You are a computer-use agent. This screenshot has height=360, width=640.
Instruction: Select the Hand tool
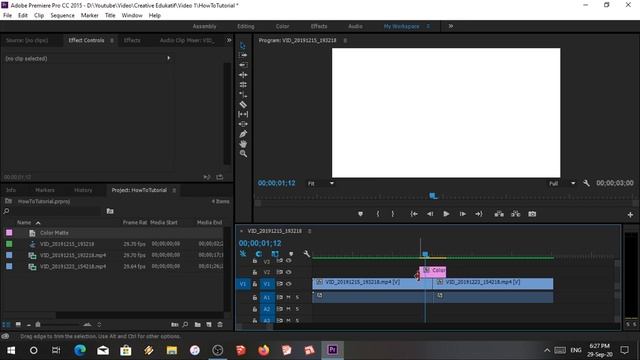coord(243,144)
